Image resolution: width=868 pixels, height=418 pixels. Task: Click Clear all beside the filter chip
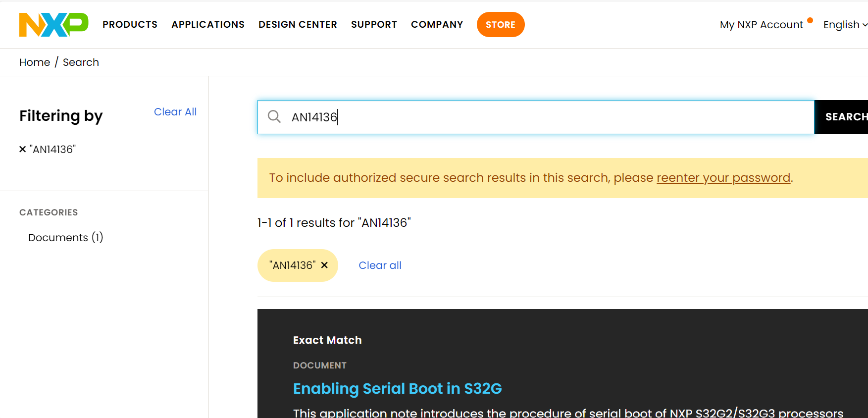pyautogui.click(x=380, y=265)
